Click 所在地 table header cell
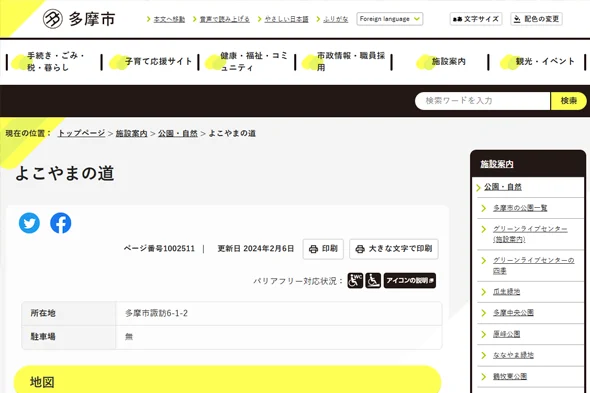 click(68, 313)
